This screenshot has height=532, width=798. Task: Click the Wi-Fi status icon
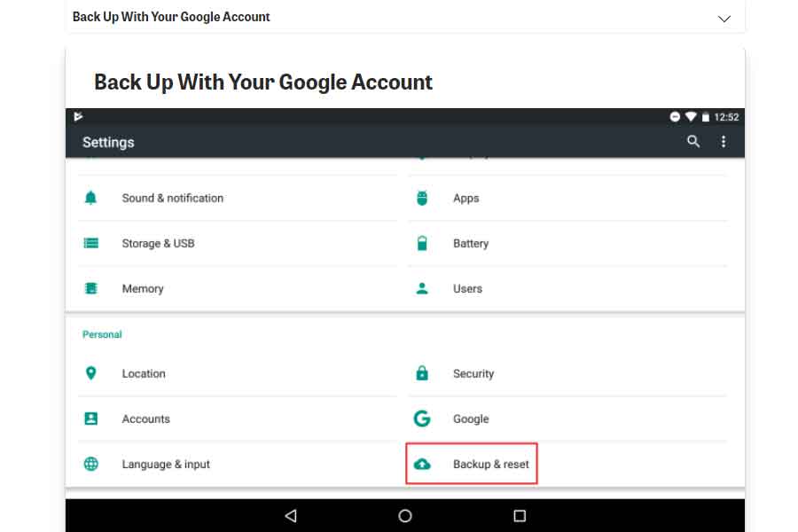click(x=691, y=117)
